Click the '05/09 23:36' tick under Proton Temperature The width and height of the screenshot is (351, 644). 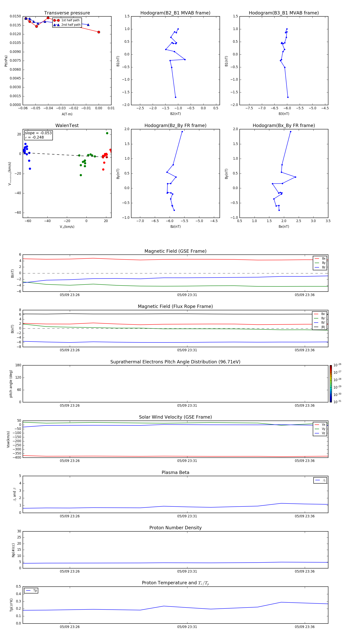tap(305, 627)
